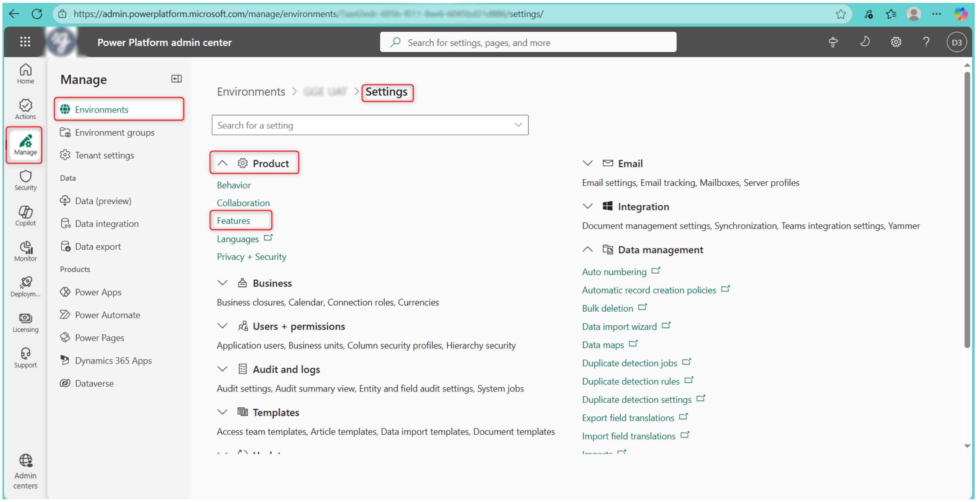
Task: Select Tenant settings in Manage menu
Action: [x=104, y=155]
